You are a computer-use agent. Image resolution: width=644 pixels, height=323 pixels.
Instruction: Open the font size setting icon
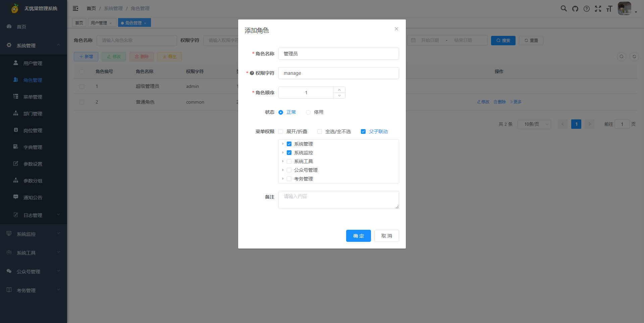pos(609,9)
